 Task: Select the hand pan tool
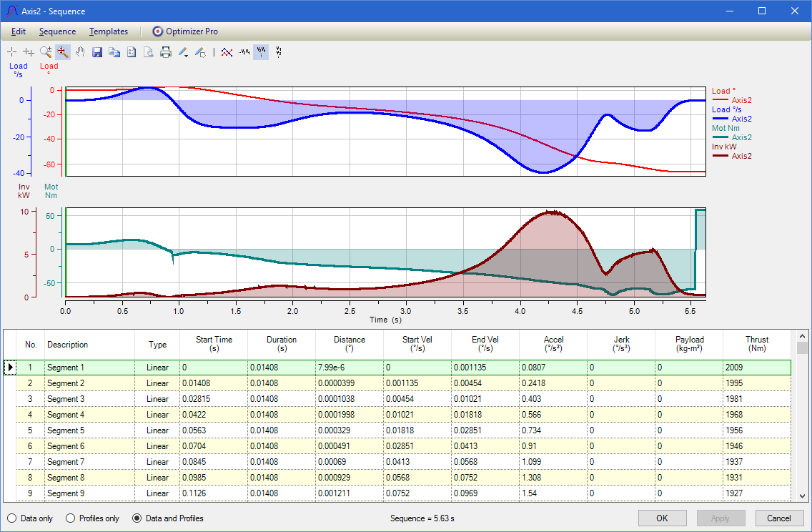click(x=80, y=51)
